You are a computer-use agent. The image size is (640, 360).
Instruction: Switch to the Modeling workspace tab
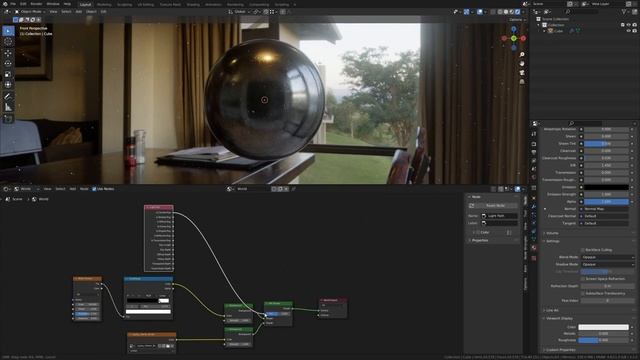[x=104, y=4]
